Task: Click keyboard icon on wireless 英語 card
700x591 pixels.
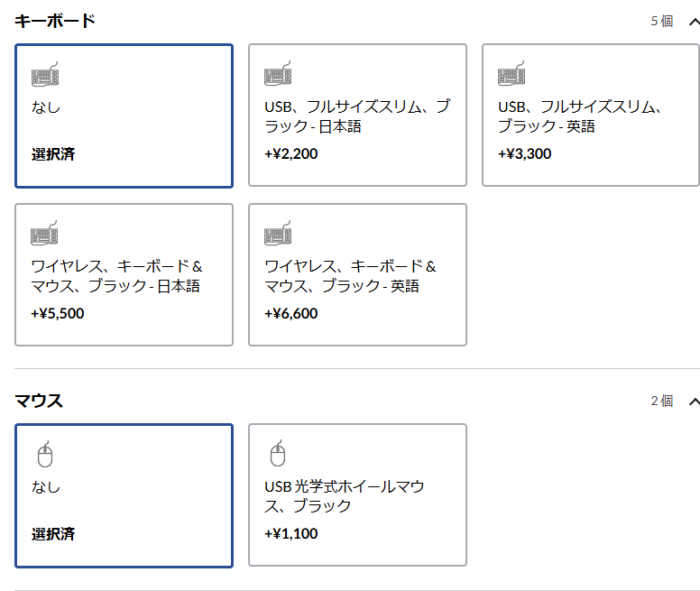Action: [x=278, y=234]
